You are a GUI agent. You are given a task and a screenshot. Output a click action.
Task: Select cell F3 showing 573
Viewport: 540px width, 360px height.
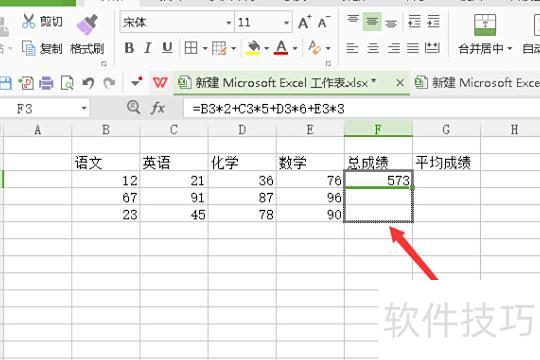pos(378,179)
